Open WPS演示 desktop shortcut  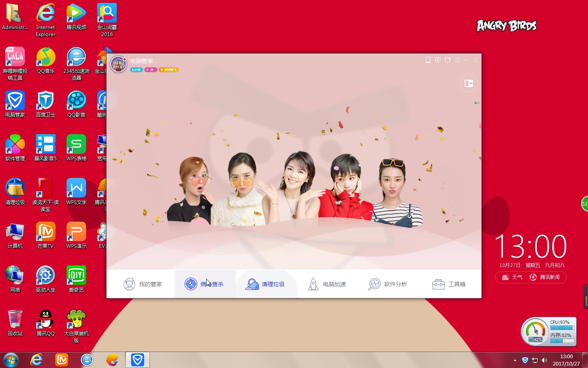[76, 236]
